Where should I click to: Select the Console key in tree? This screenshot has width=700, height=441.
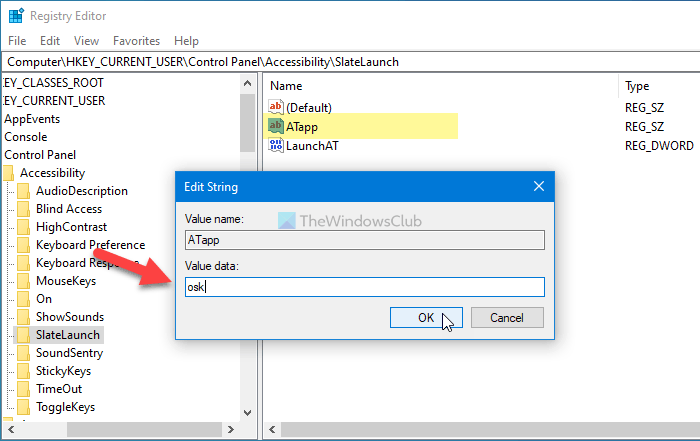pos(26,137)
